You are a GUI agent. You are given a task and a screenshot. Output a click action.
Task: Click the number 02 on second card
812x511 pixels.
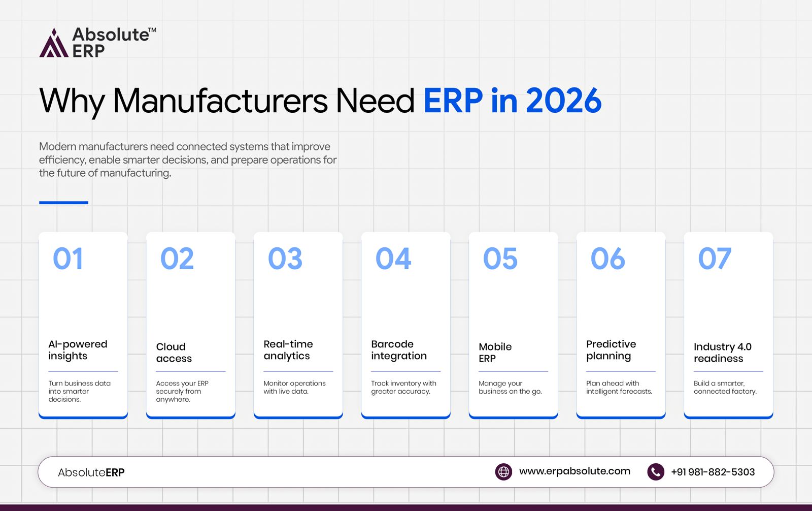click(177, 259)
